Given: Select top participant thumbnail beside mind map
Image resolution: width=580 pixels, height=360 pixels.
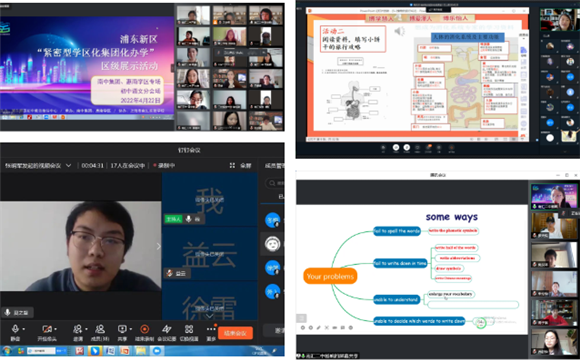Looking at the screenshot, I should pyautogui.click(x=554, y=196).
